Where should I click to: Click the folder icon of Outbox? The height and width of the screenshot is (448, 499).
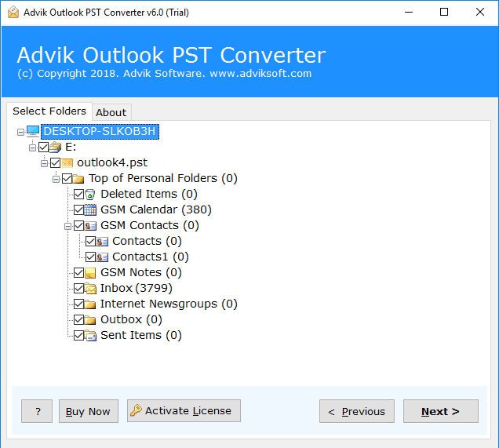click(90, 320)
